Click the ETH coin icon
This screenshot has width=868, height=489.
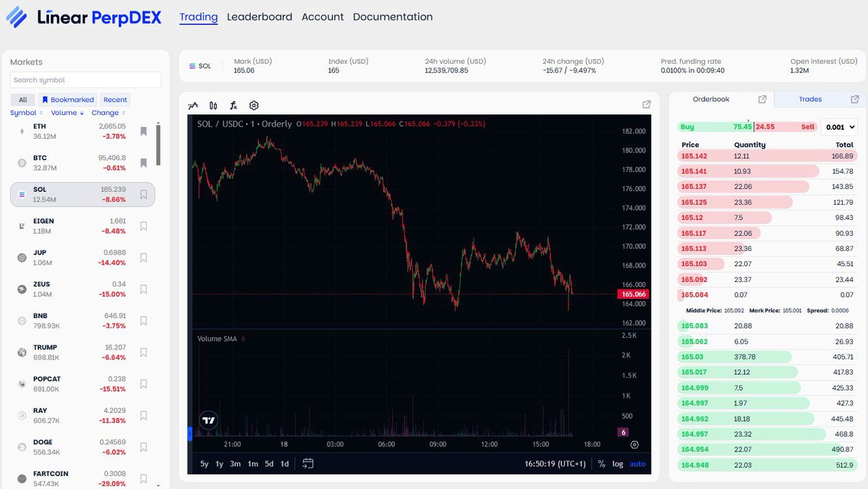pos(22,131)
